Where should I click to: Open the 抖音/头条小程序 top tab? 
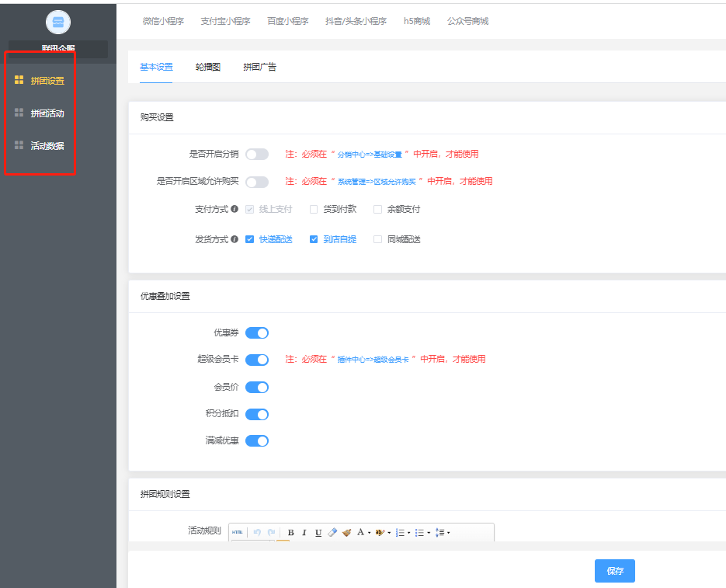tap(356, 21)
